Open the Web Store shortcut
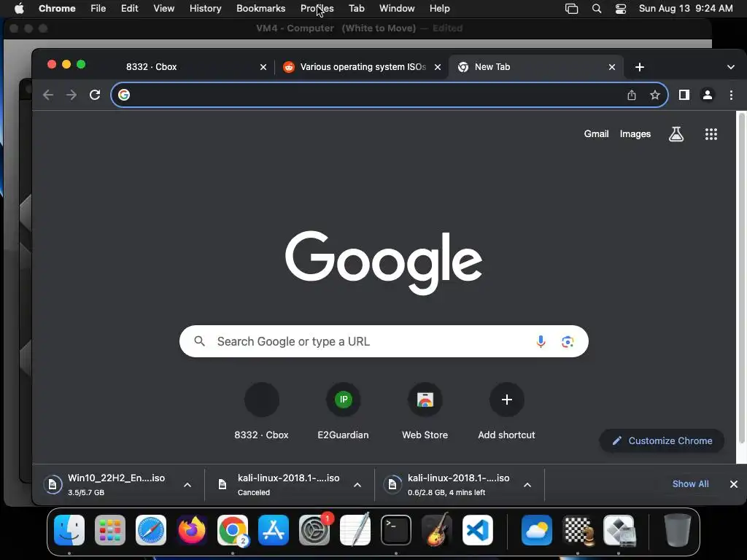The height and width of the screenshot is (560, 747). click(425, 411)
